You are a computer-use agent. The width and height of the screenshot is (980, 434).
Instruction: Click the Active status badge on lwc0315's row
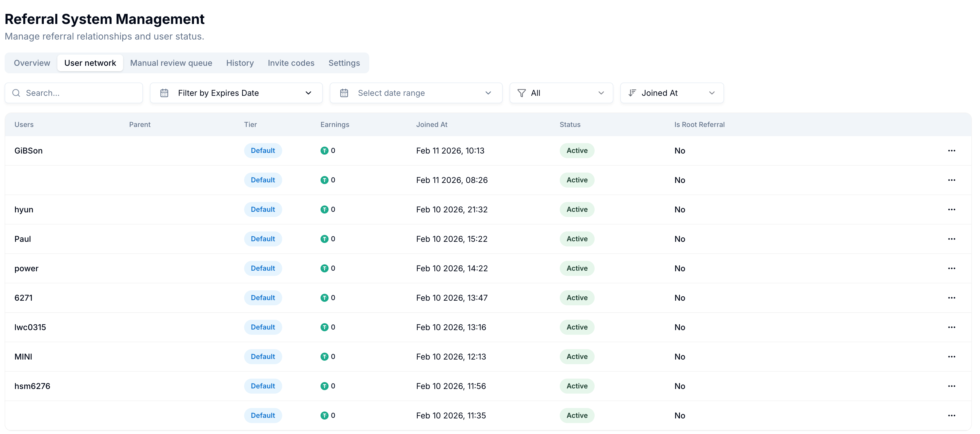[x=576, y=327]
